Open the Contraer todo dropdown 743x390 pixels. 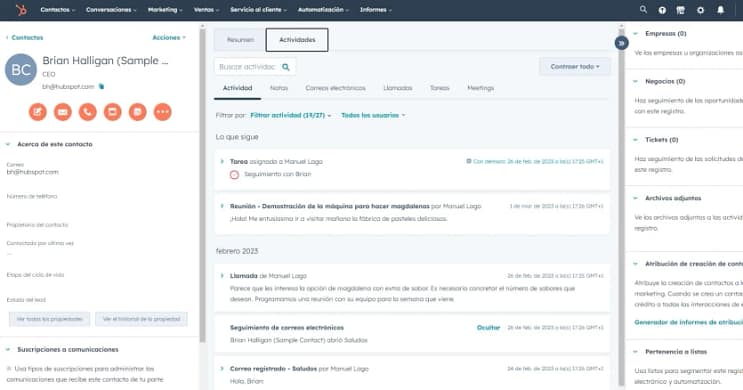575,67
